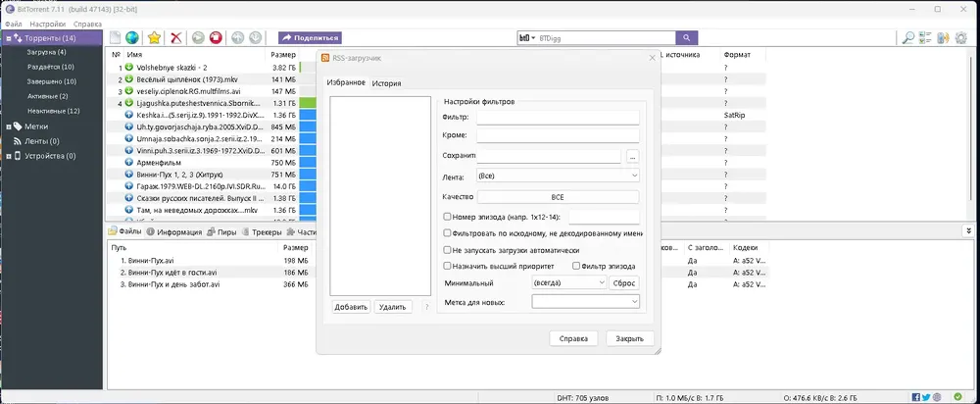Click the Move Down Queue arrow icon
The width and height of the screenshot is (980, 404).
click(x=255, y=37)
